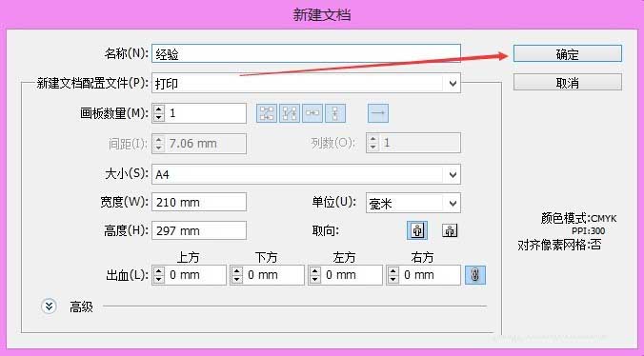
Task: Increase the 左方 bleed with up arrow
Action: coord(315,270)
